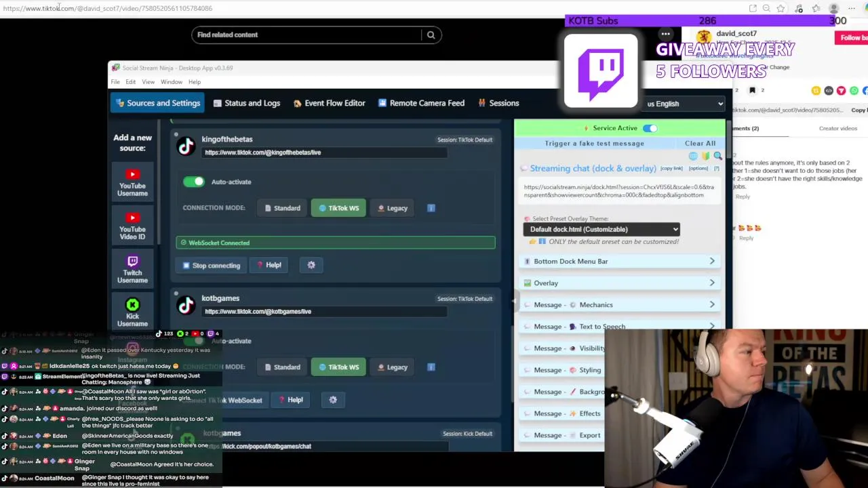Open the View menu
This screenshot has height=488, width=868.
(148, 82)
